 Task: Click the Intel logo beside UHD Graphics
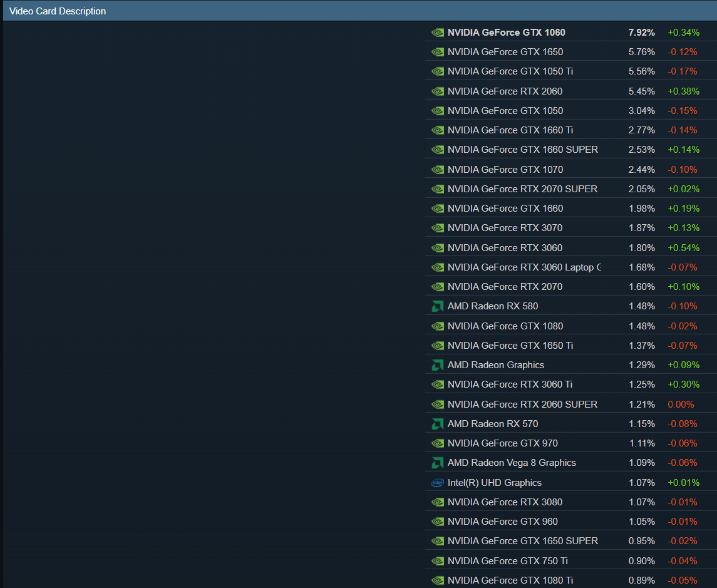click(x=438, y=483)
